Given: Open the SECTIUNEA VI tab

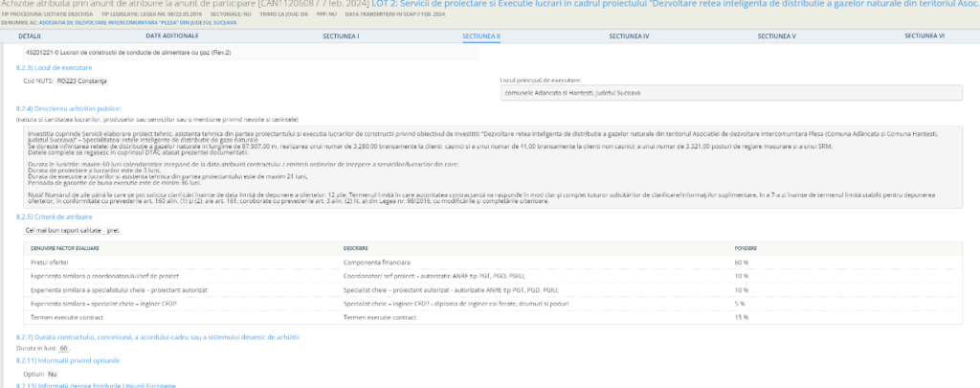Looking at the screenshot, I should point(924,36).
